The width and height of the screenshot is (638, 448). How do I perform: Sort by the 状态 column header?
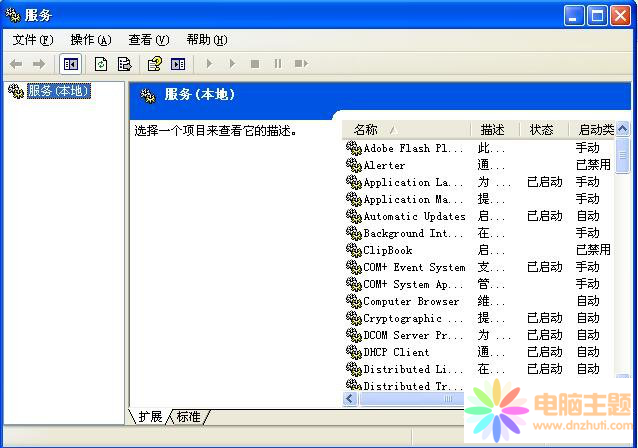click(541, 130)
